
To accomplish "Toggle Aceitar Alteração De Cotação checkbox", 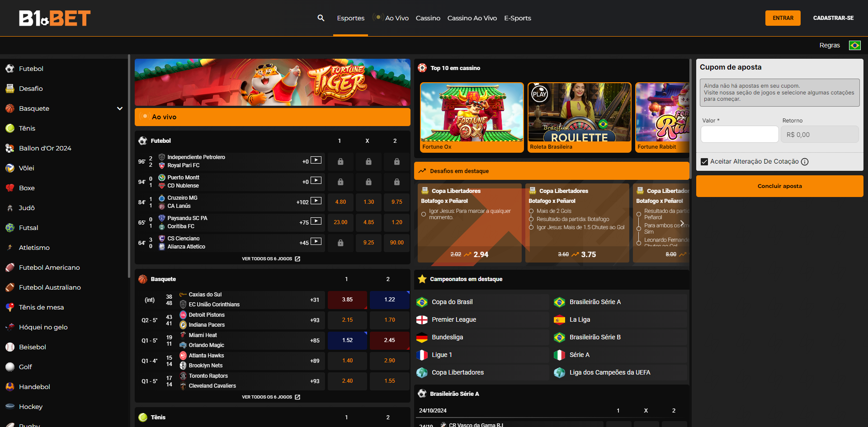I will coord(704,162).
